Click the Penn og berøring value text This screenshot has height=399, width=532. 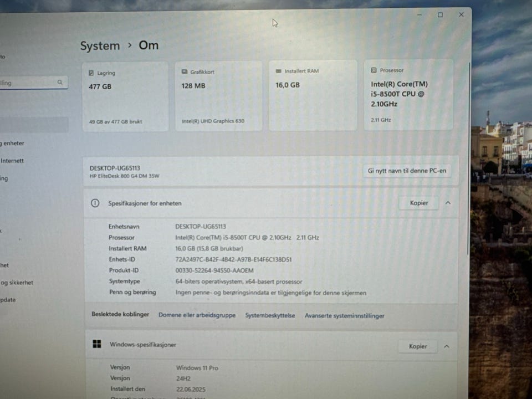pos(271,293)
